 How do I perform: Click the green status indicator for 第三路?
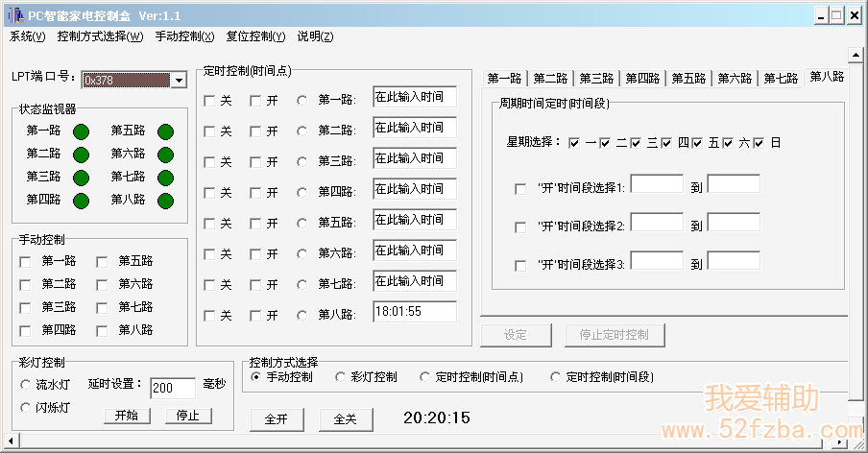tap(81, 179)
